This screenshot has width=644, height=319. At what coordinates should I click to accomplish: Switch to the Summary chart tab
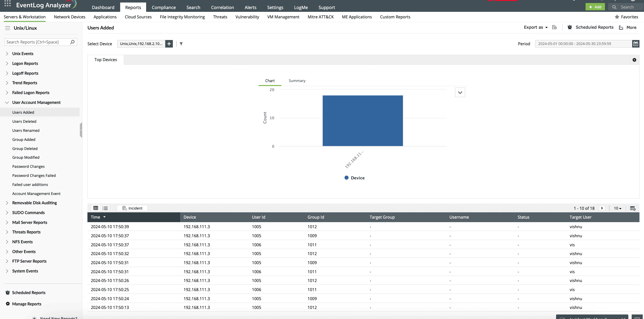click(x=297, y=81)
